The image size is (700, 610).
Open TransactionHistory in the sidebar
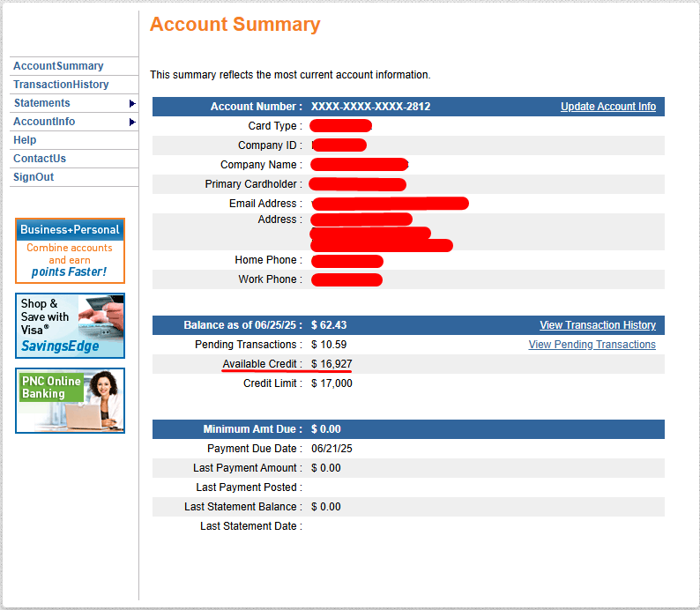coord(61,85)
